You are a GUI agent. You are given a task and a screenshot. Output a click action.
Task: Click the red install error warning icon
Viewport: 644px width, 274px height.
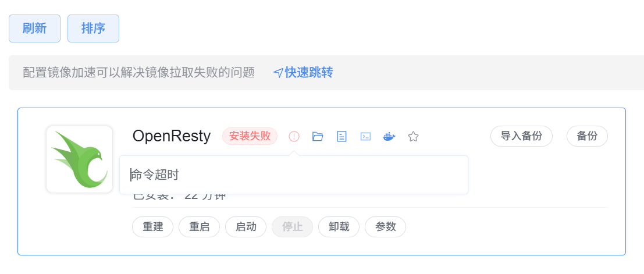294,137
